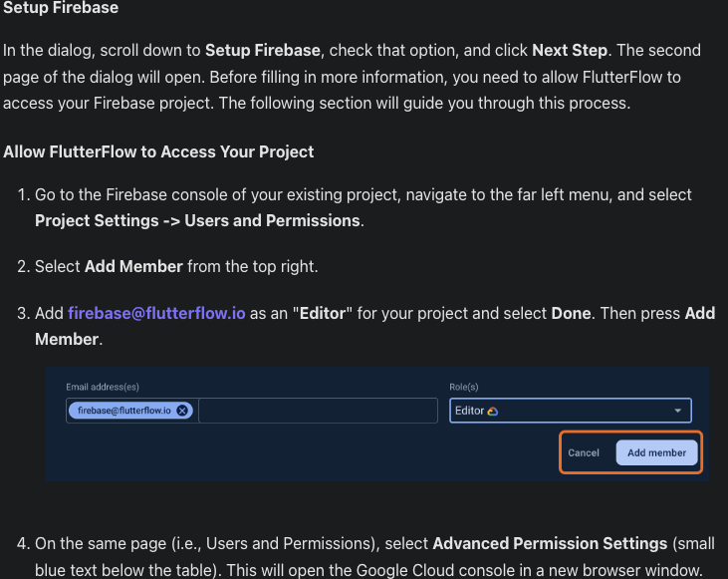Screen dimensions: 728x579
Task: Click the bold "Editor" word in step 3
Action: [x=323, y=313]
